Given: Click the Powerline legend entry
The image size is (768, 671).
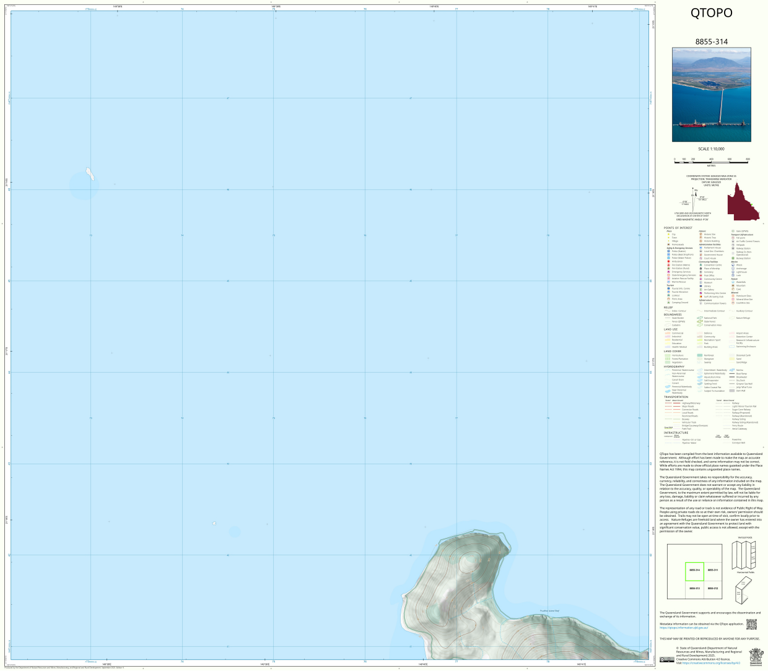Looking at the screenshot, I should (x=728, y=439).
